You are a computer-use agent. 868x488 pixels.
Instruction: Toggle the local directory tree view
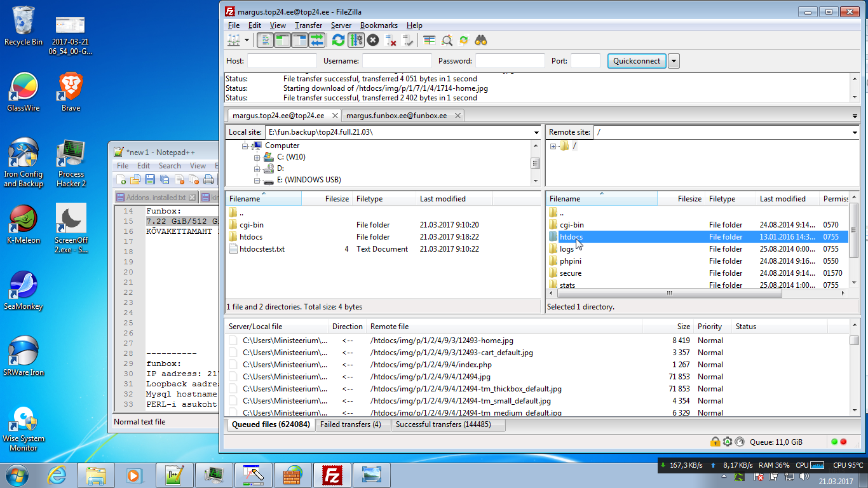pos(283,41)
